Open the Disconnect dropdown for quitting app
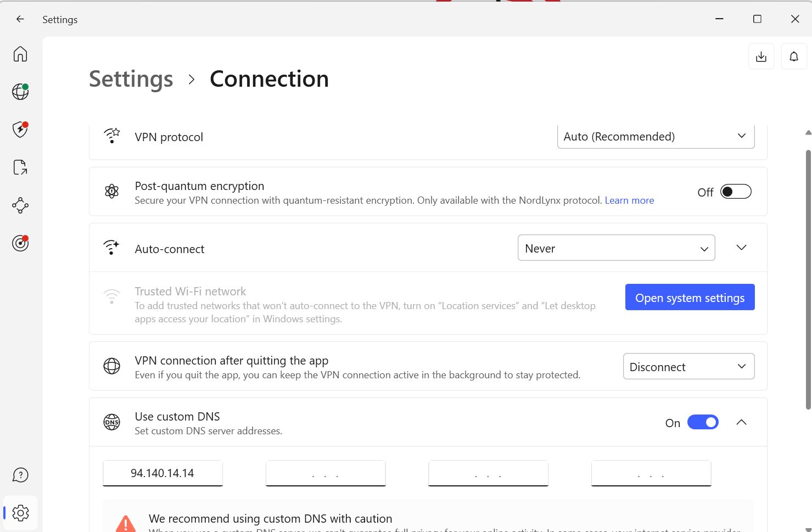812x532 pixels. click(x=688, y=367)
